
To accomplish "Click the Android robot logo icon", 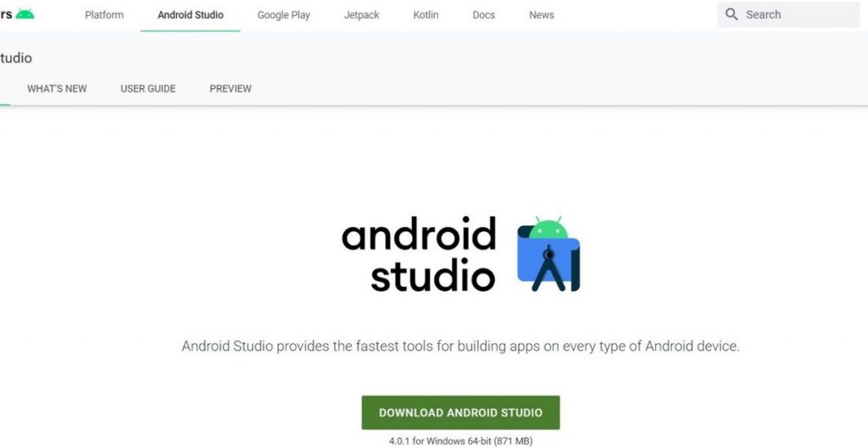I will pos(25,14).
